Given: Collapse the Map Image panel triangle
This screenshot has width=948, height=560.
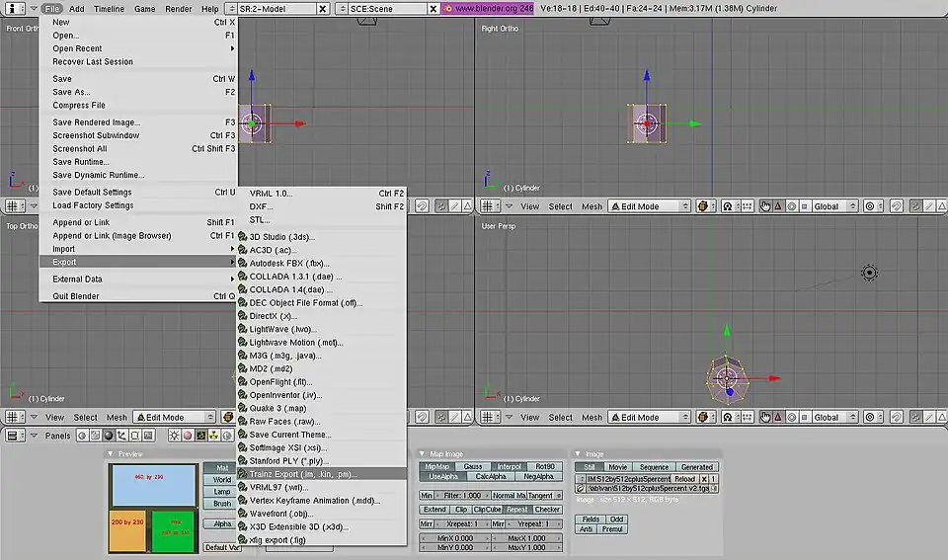Looking at the screenshot, I should tap(423, 454).
